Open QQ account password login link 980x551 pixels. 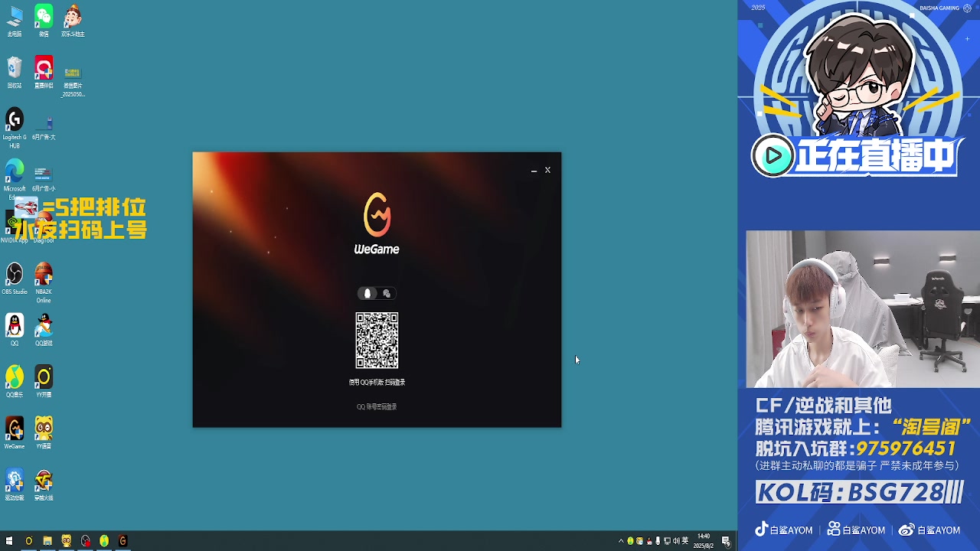point(377,407)
